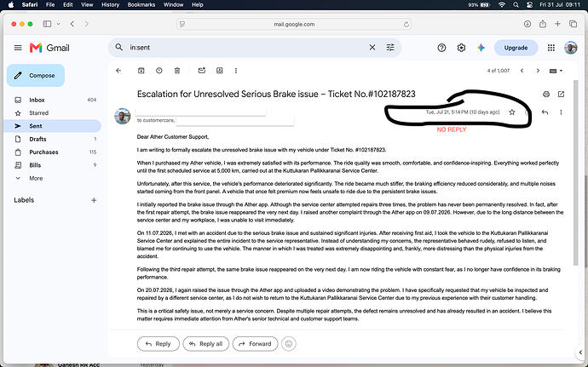
Task: Snooze this email with the clock icon
Action: [x=159, y=71]
